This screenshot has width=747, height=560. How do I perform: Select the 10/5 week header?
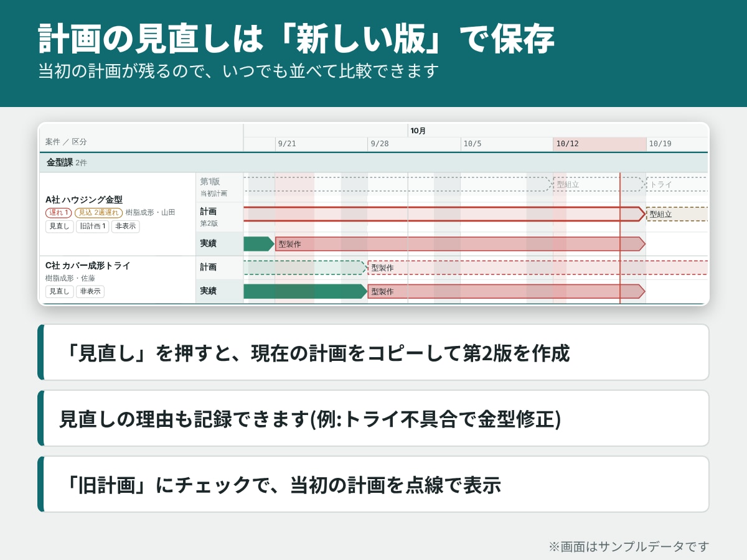507,144
